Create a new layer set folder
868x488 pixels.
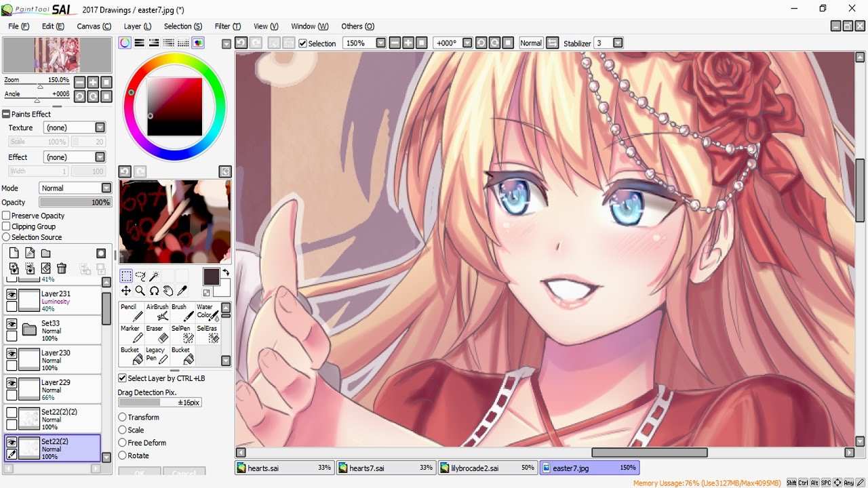tap(45, 253)
